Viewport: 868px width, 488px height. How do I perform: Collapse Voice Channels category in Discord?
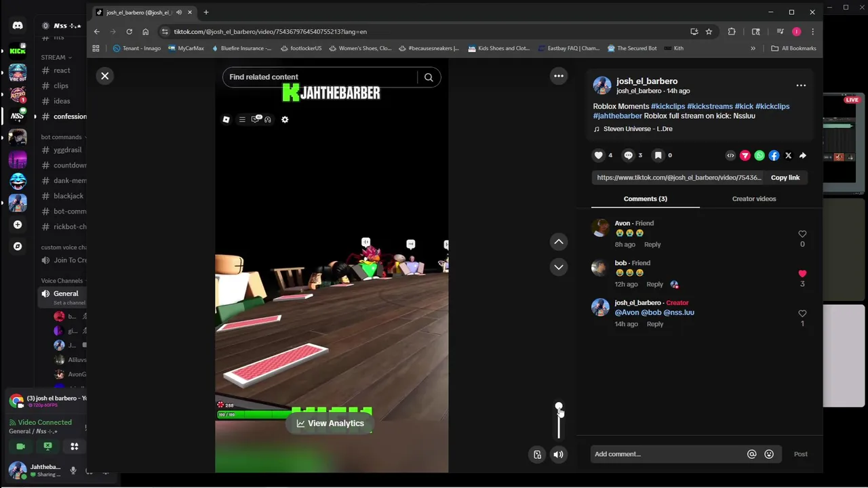tap(64, 281)
